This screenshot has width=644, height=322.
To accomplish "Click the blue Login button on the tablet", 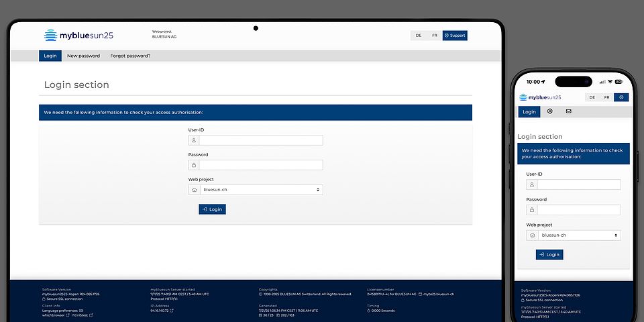I will pyautogui.click(x=213, y=209).
